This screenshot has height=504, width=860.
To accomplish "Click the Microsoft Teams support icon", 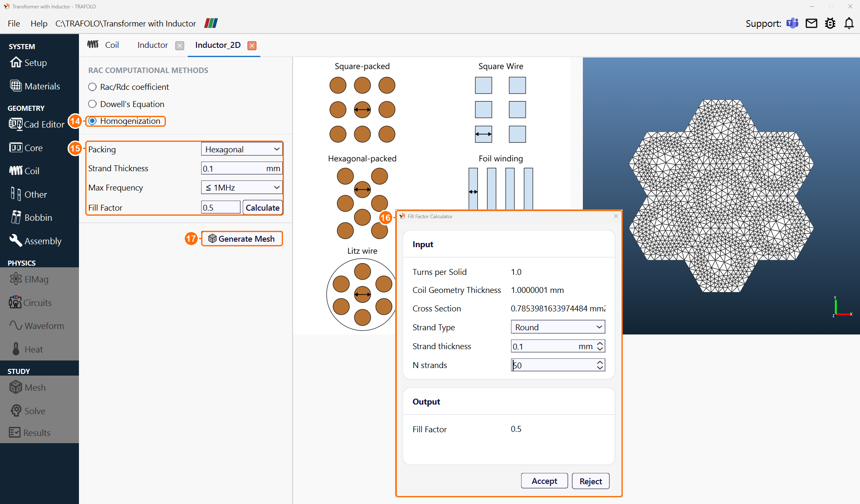I will [x=792, y=24].
